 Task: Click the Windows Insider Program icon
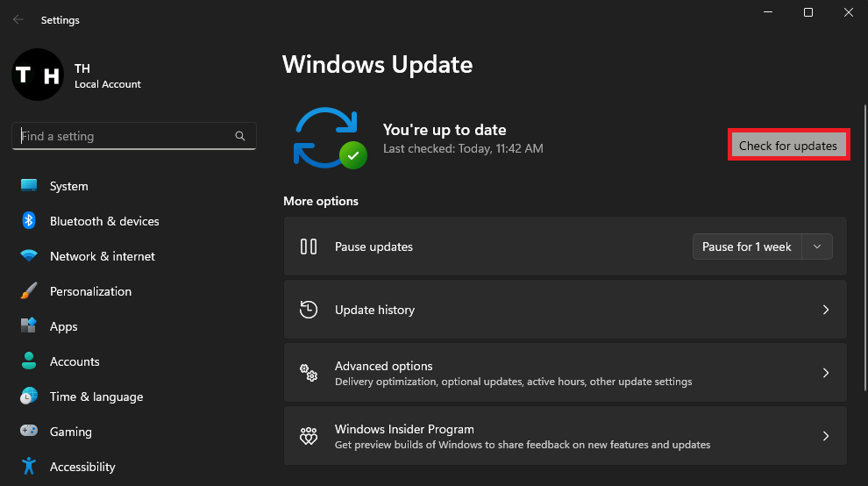coord(309,436)
